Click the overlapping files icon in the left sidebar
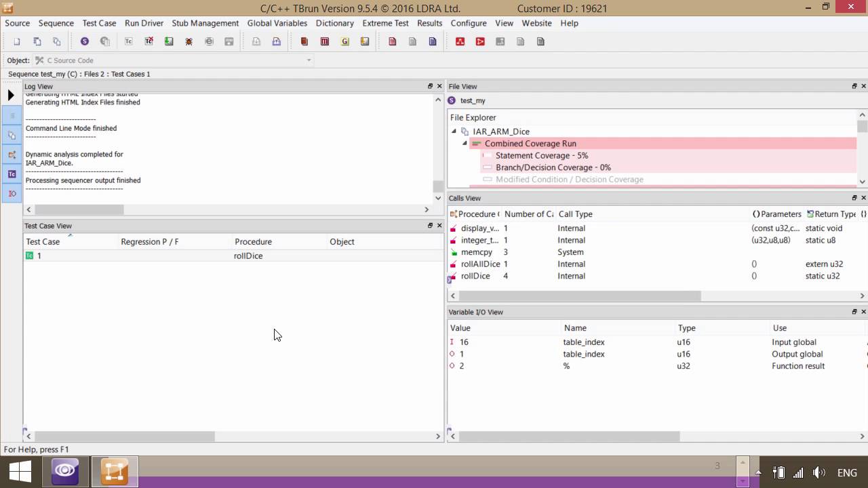 tap(12, 135)
